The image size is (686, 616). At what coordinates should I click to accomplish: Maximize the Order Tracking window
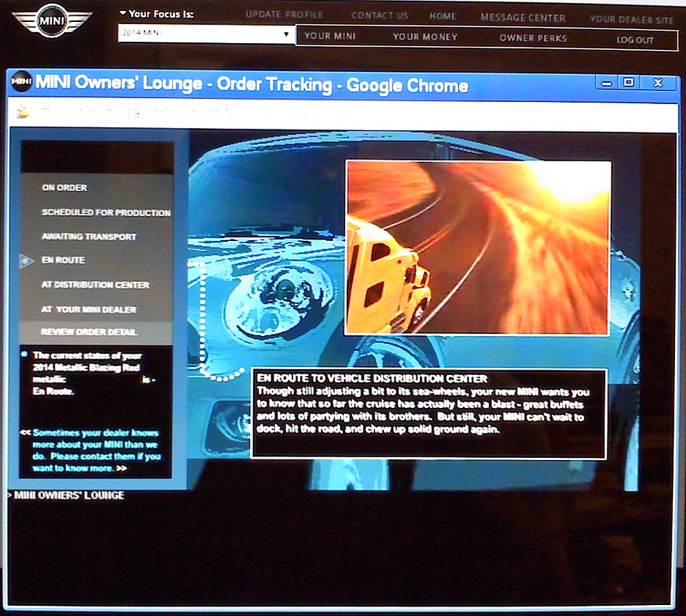tap(628, 82)
